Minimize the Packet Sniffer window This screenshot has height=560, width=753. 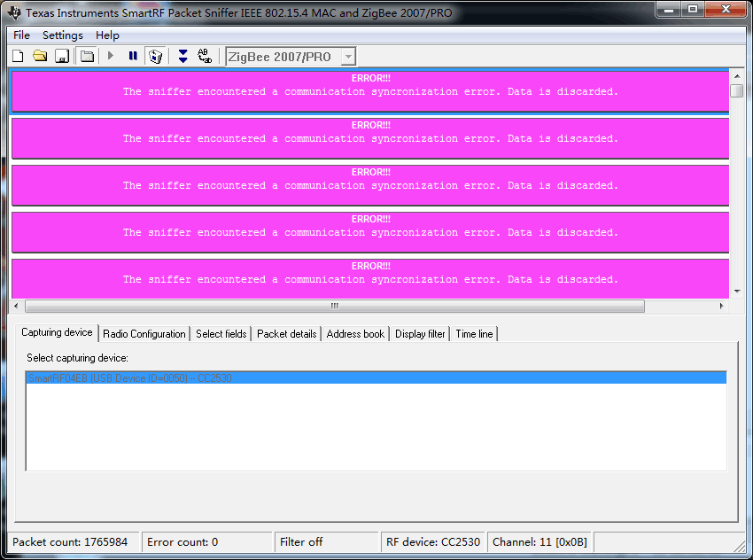point(669,9)
